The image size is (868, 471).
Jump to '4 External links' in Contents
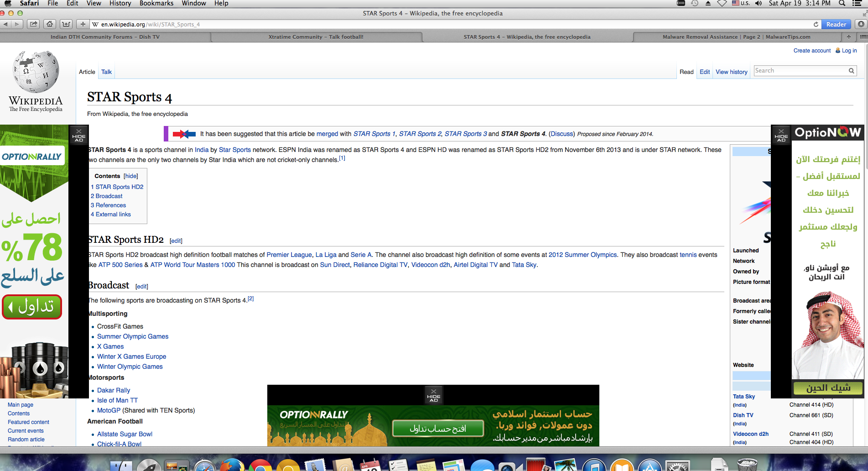tap(110, 215)
